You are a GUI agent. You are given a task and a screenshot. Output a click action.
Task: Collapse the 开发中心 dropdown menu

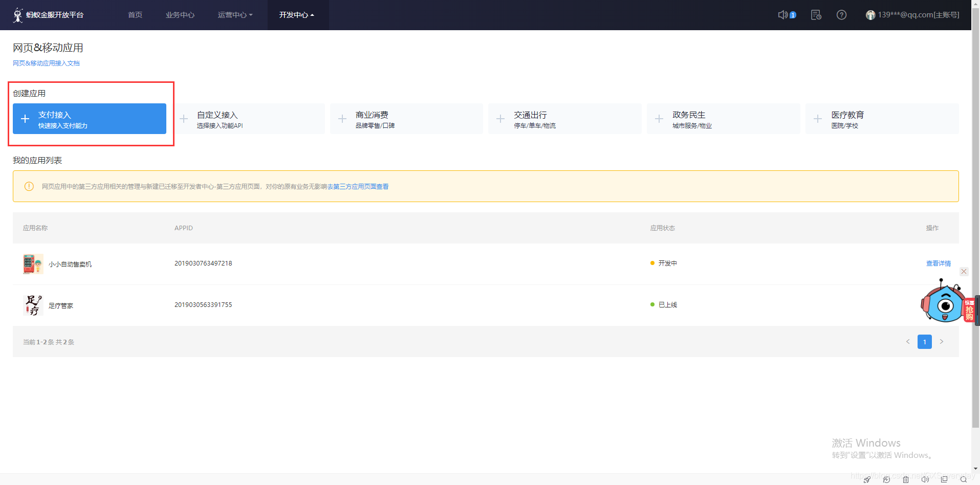tap(297, 15)
